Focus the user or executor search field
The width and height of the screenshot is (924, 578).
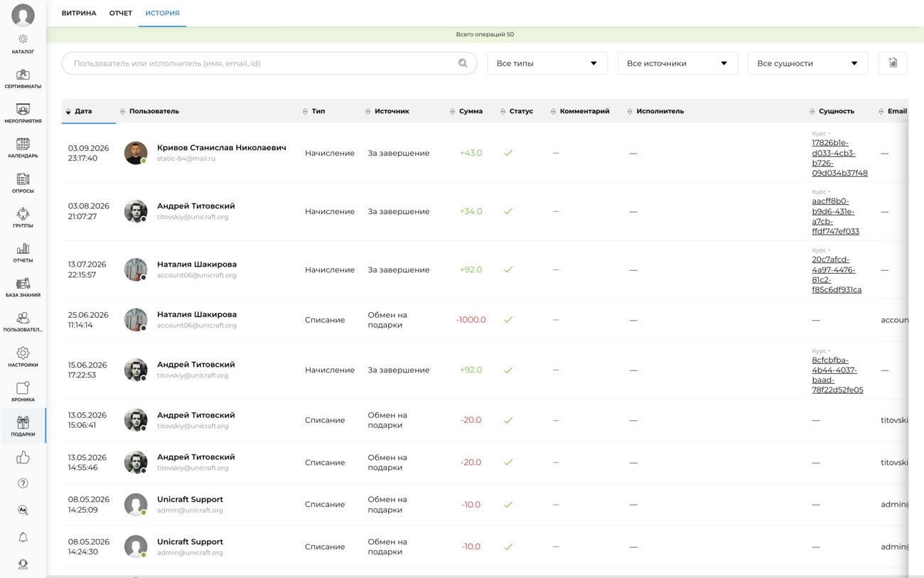coord(269,63)
